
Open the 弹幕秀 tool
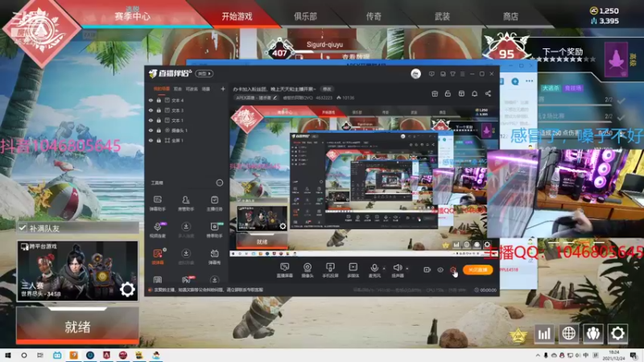(214, 256)
